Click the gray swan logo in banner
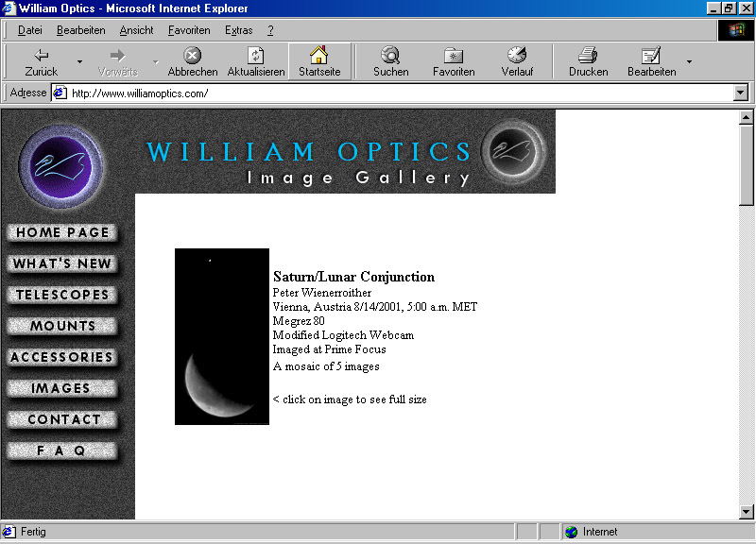Image resolution: width=756 pixels, height=544 pixels. click(x=514, y=150)
